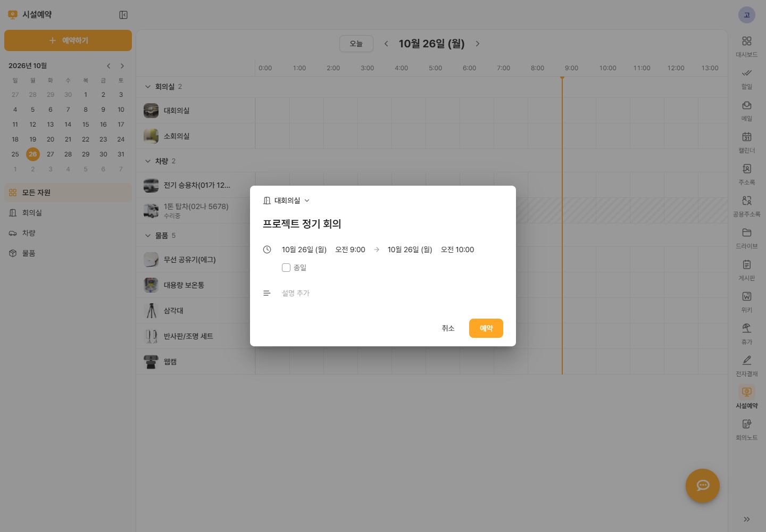
Task: Edit the 프로젝트 정기 회의 title field
Action: 383,224
